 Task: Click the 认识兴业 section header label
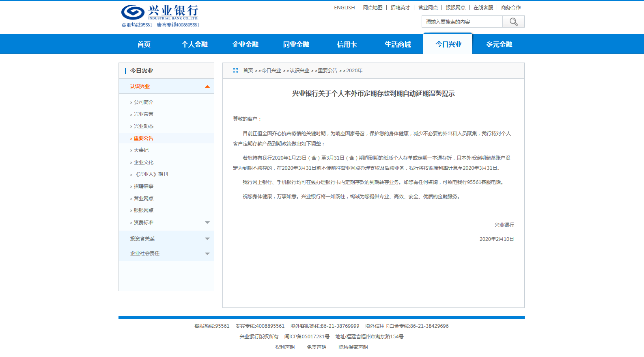(x=140, y=87)
